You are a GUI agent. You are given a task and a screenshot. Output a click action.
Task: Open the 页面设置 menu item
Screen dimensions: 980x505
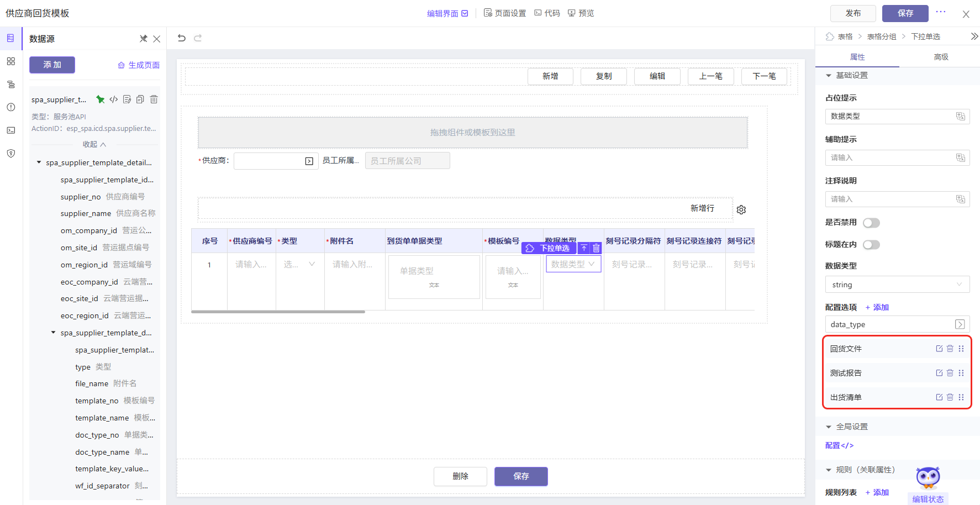coord(505,13)
